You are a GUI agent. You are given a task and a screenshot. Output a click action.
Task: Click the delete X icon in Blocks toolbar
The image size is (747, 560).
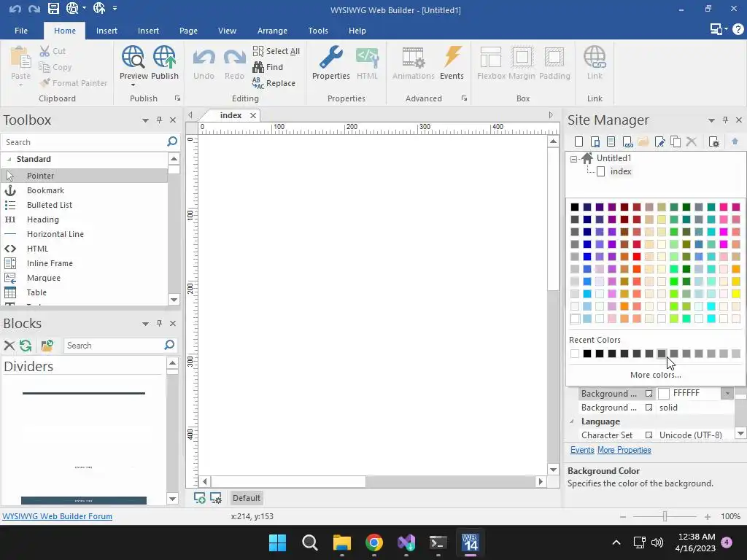pos(9,345)
